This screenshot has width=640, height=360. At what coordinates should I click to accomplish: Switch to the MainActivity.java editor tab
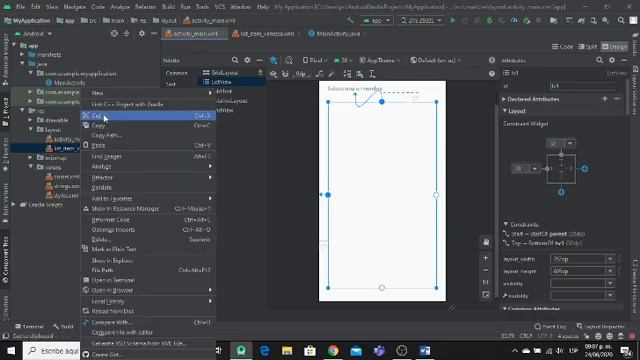pyautogui.click(x=337, y=33)
